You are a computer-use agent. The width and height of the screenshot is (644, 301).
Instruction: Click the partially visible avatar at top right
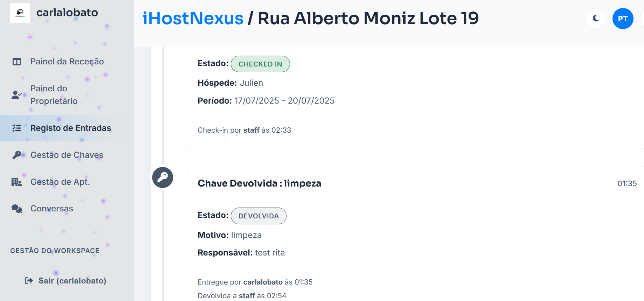[642, 18]
